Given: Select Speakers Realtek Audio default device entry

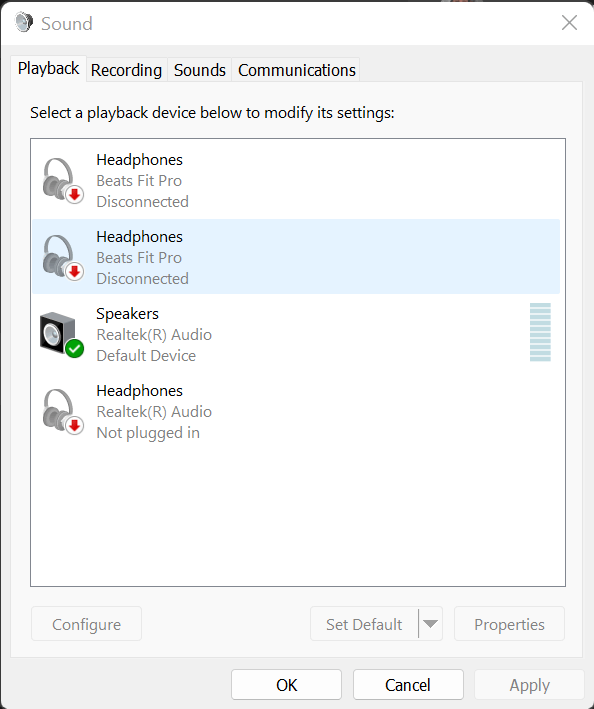Looking at the screenshot, I should (296, 335).
